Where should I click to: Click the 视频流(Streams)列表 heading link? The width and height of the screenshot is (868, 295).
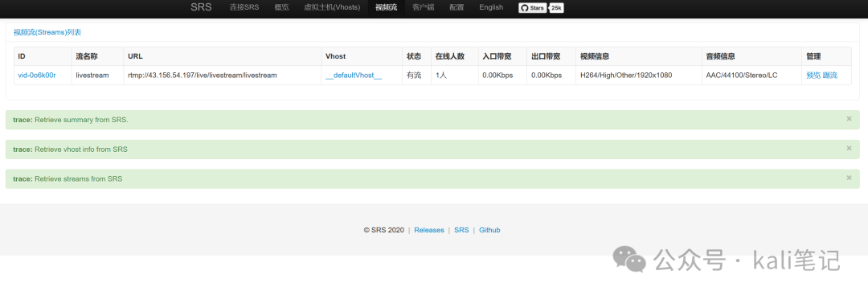[47, 33]
